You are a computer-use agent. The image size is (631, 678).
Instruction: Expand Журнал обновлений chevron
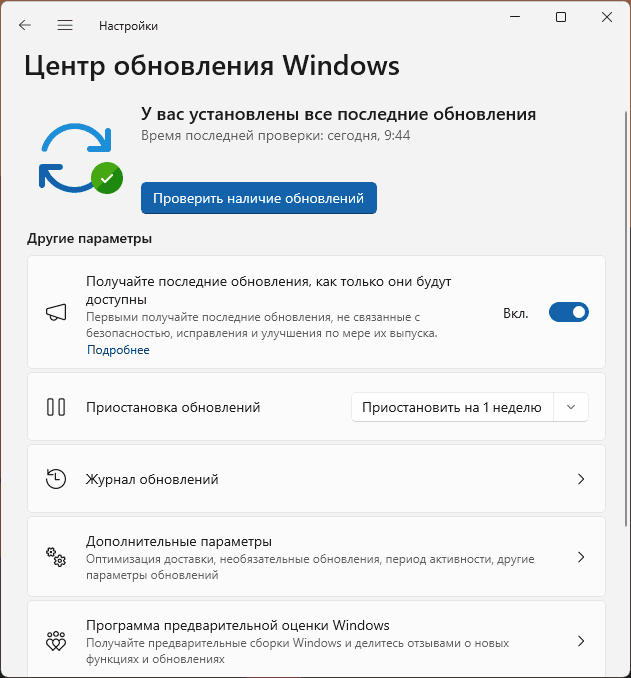(x=581, y=479)
